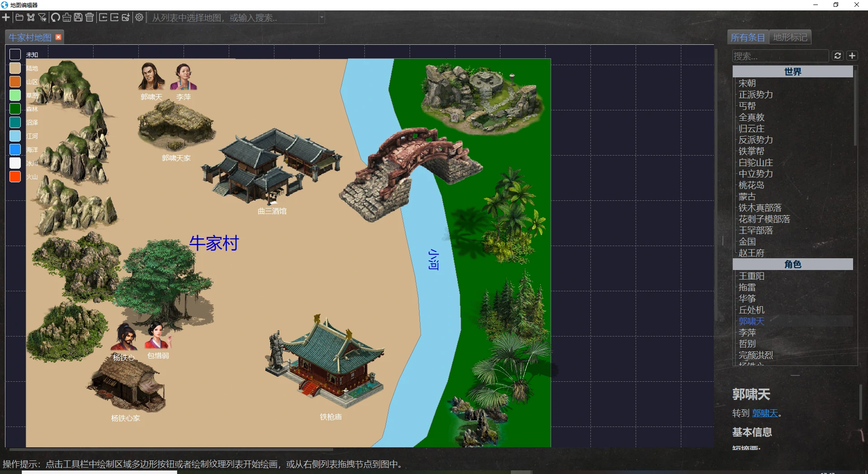Collapse the 角色 category header
The image size is (868, 474).
coord(793,264)
